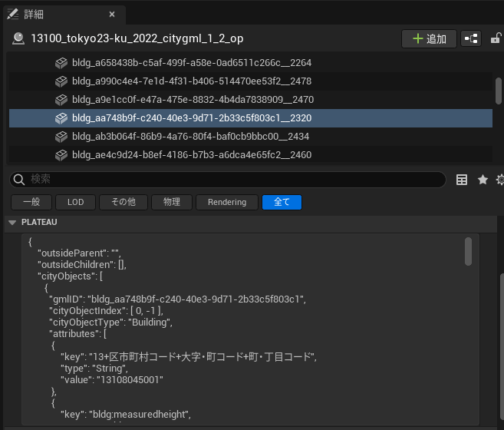
Task: Click the pencil icon on 詳細 tab
Action: coord(13,14)
